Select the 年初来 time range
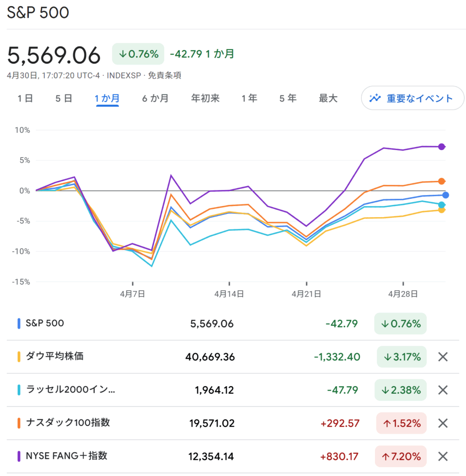The image size is (466, 476). click(x=205, y=99)
